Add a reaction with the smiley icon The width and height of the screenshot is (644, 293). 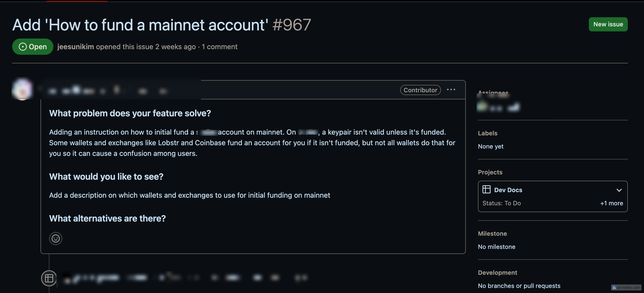(x=56, y=239)
